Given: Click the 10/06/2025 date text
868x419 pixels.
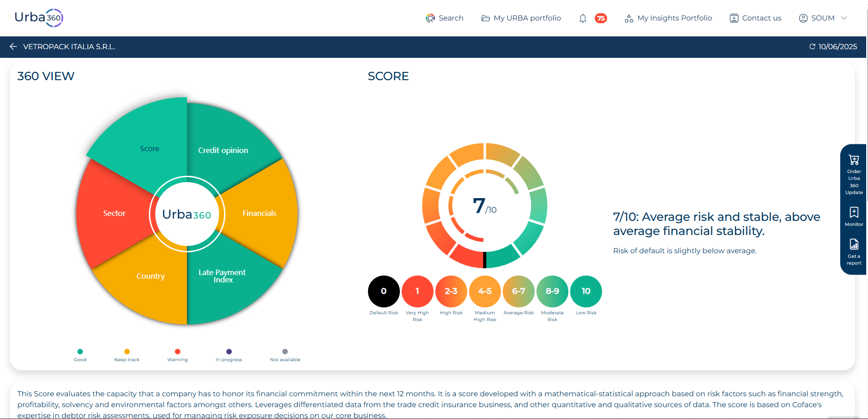Looking at the screenshot, I should 837,46.
